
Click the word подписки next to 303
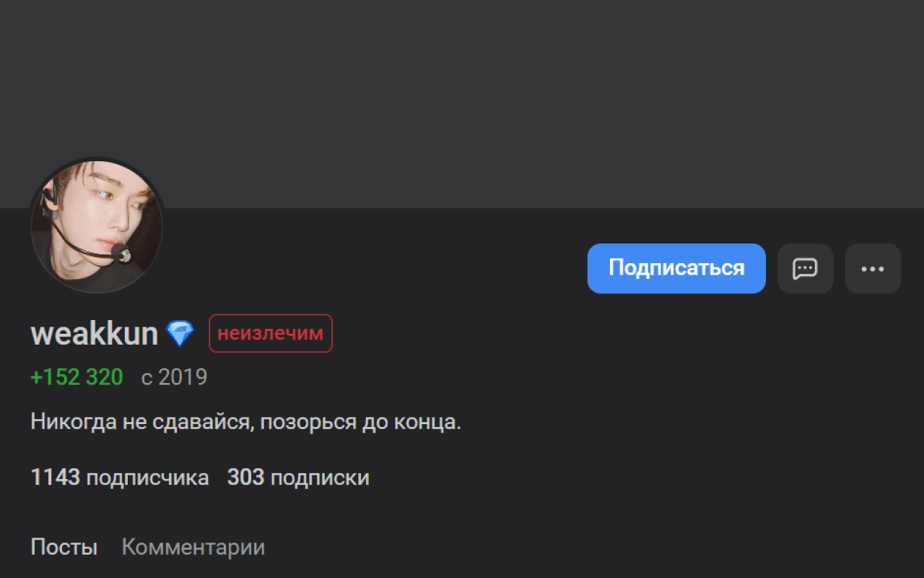pos(320,478)
